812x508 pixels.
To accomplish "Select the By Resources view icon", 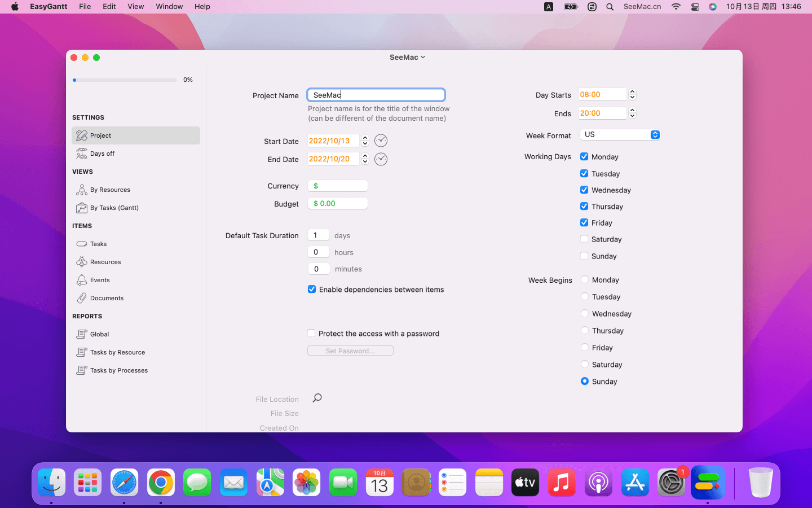I will coord(82,190).
